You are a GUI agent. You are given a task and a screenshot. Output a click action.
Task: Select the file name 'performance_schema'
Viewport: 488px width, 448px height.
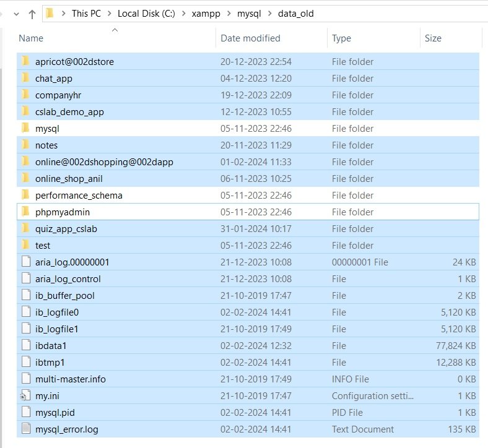[x=79, y=196]
